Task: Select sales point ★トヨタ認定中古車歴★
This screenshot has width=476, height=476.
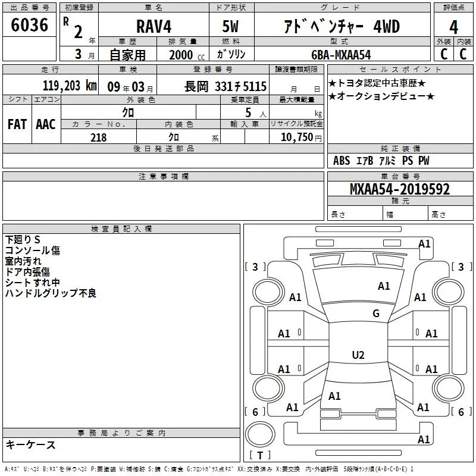Action: tap(377, 83)
